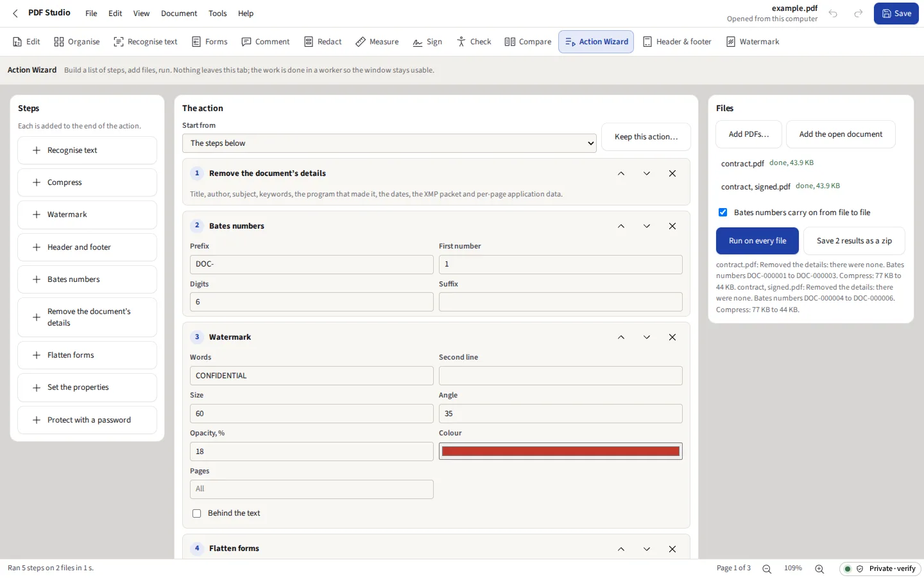924x578 pixels.
Task: Click the redo arrow icon
Action: click(x=859, y=13)
